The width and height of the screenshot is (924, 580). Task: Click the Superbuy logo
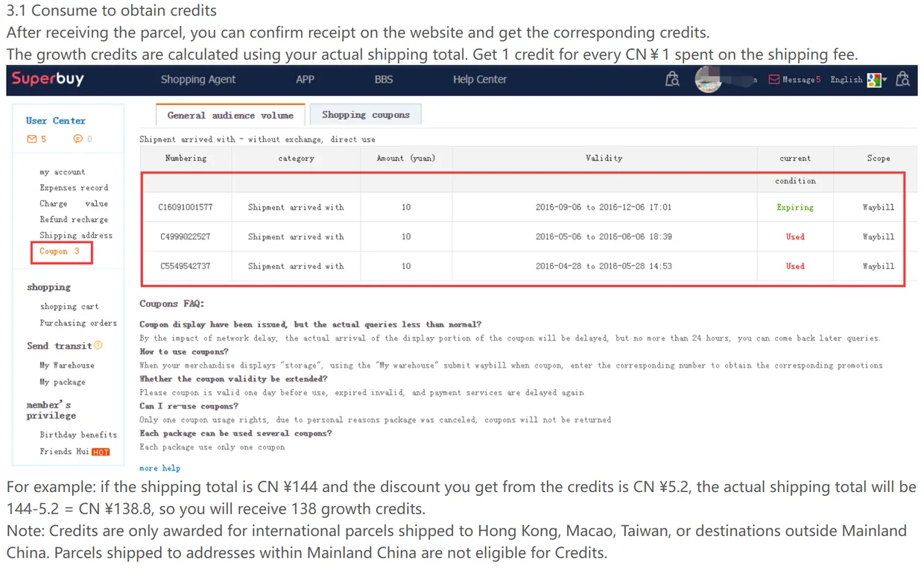(x=48, y=78)
